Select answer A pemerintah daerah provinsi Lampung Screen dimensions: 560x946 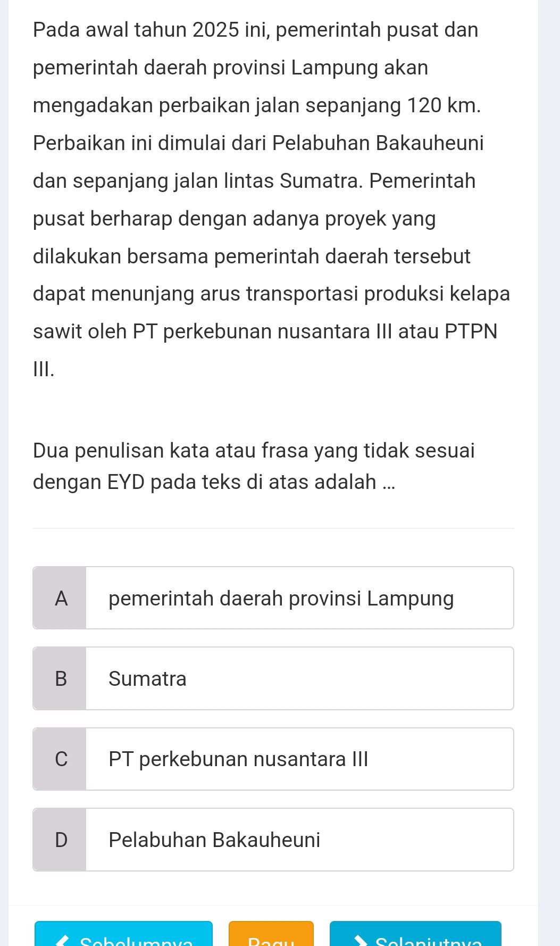(273, 598)
